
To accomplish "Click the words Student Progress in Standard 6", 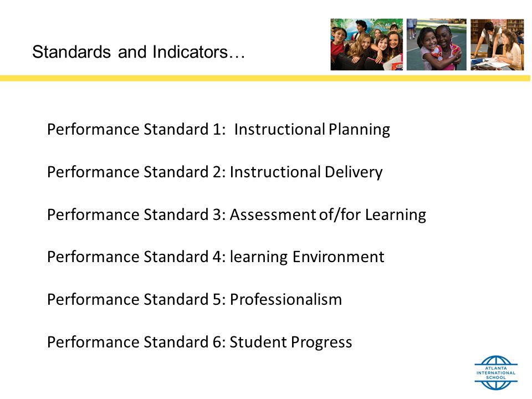I will coord(291,342).
